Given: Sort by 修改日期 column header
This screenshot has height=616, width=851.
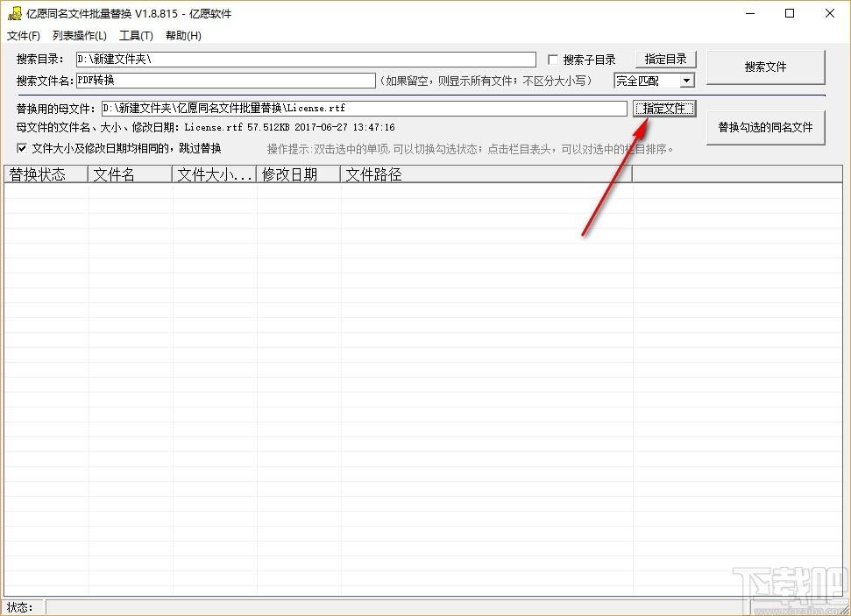Looking at the screenshot, I should coord(298,174).
